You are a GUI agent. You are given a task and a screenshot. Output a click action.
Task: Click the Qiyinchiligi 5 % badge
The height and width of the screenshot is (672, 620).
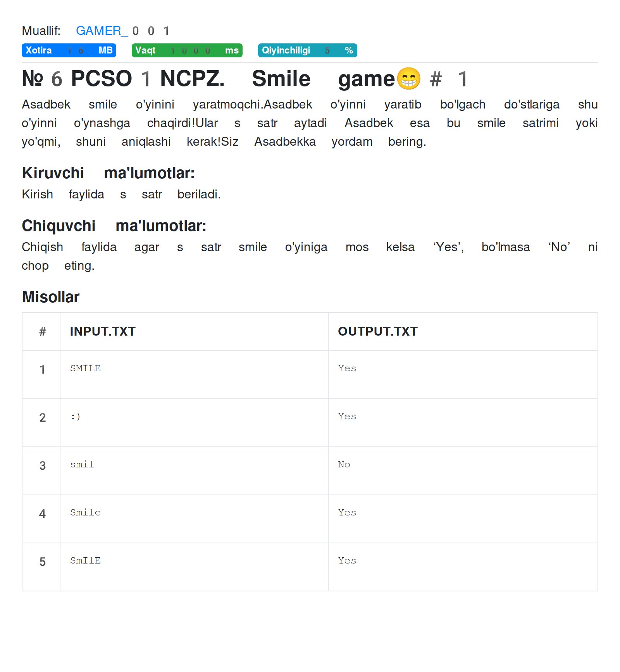tap(307, 50)
